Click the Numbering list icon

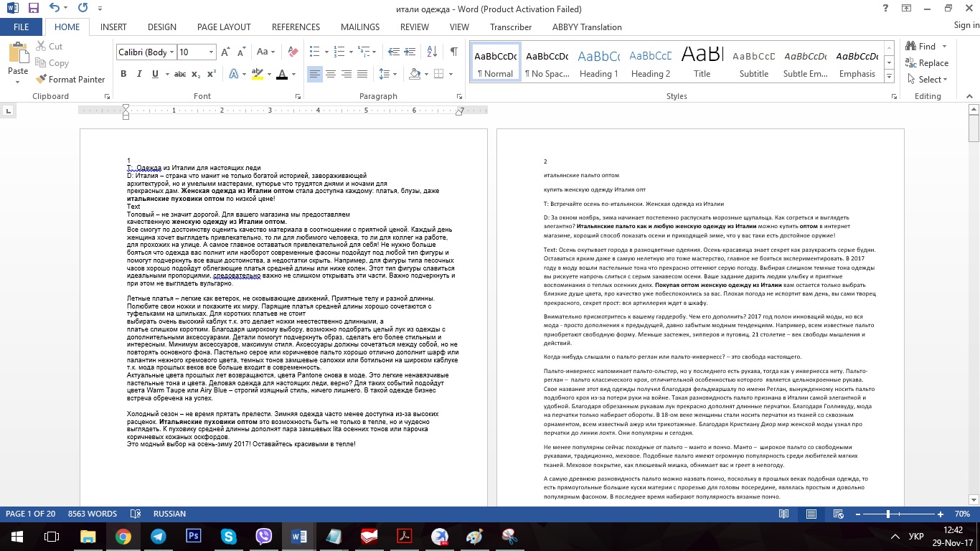(337, 52)
